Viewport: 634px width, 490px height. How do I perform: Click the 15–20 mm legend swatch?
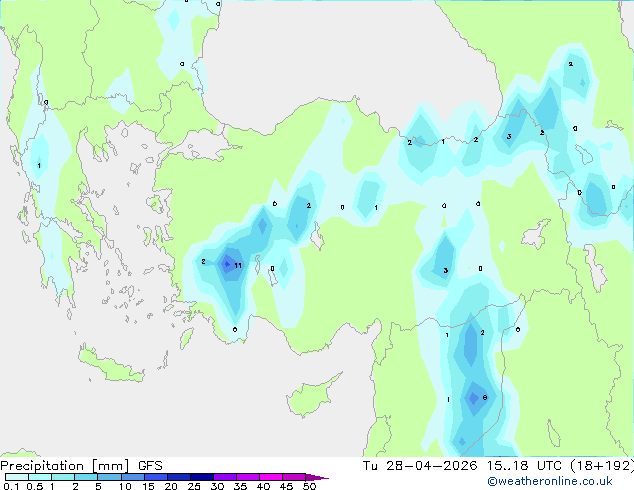(155, 477)
